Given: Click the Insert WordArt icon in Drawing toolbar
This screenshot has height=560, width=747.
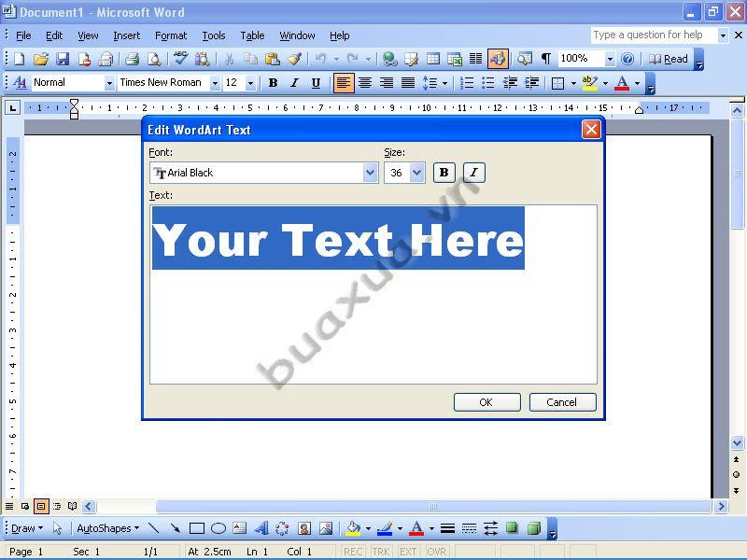Looking at the screenshot, I should point(261,528).
